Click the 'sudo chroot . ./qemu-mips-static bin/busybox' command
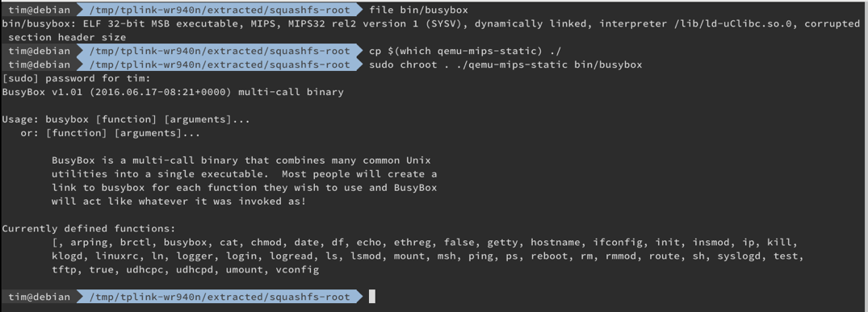Image resolution: width=868 pixels, height=312 pixels. 505,64
